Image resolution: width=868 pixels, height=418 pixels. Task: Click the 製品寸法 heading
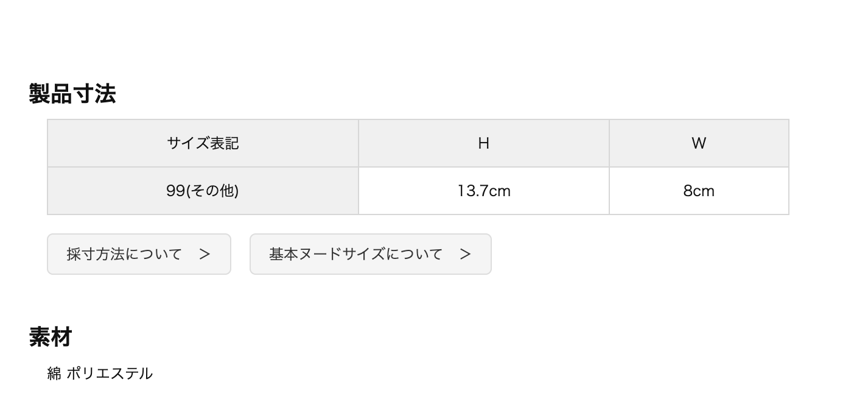[72, 94]
